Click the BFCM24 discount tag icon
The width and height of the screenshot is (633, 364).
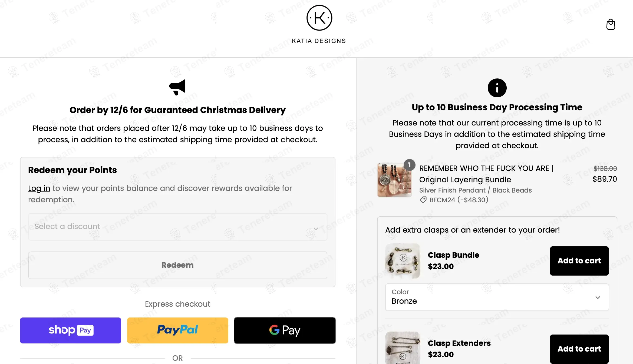coord(423,200)
